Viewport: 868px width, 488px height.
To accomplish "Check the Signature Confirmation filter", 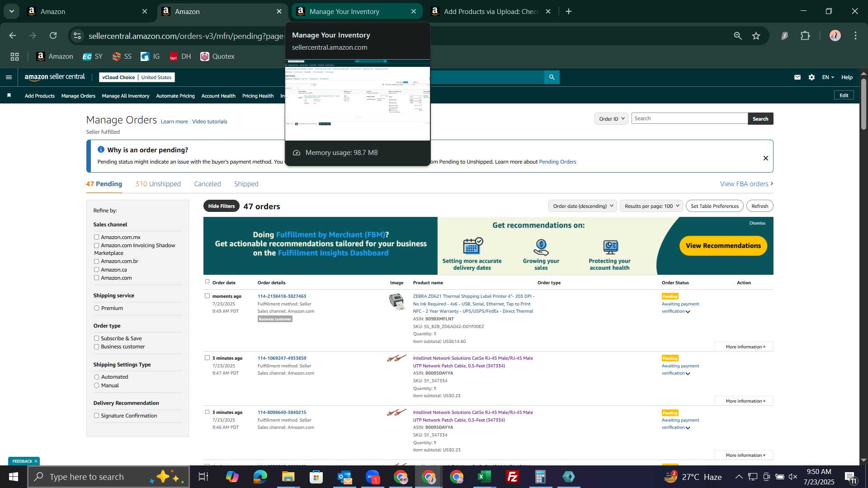I will click(x=96, y=416).
